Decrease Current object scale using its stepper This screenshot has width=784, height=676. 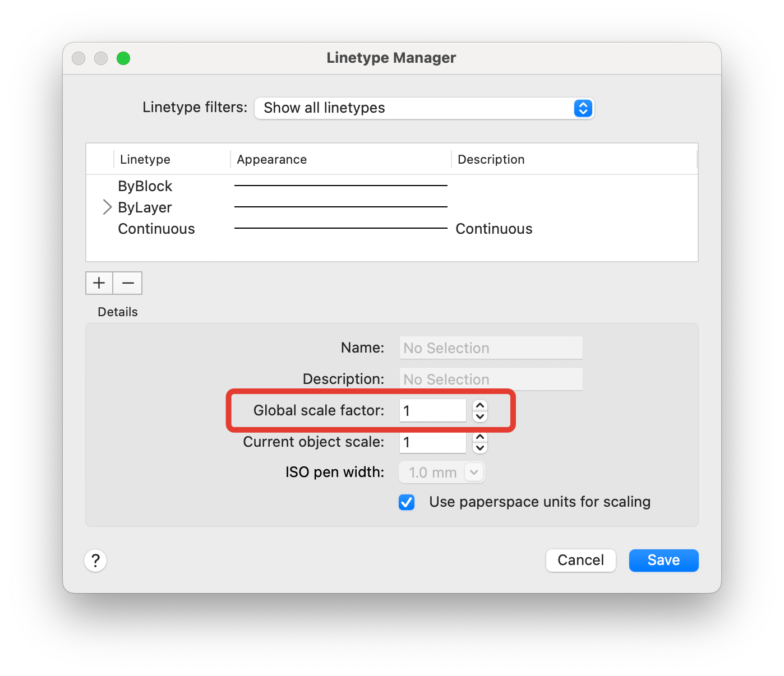click(480, 448)
